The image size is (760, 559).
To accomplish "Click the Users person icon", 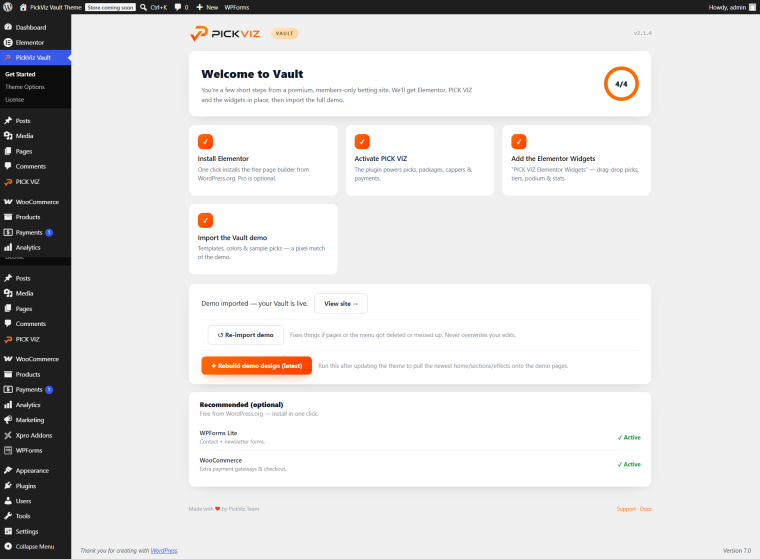I will (x=8, y=501).
